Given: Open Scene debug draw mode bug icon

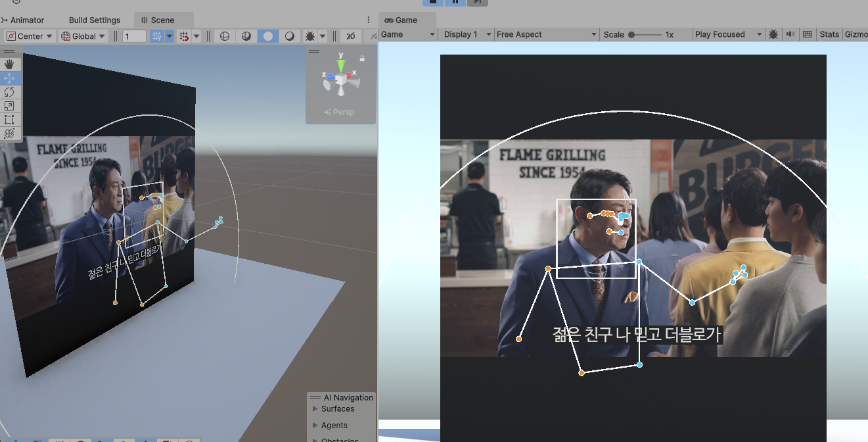Looking at the screenshot, I should [309, 36].
